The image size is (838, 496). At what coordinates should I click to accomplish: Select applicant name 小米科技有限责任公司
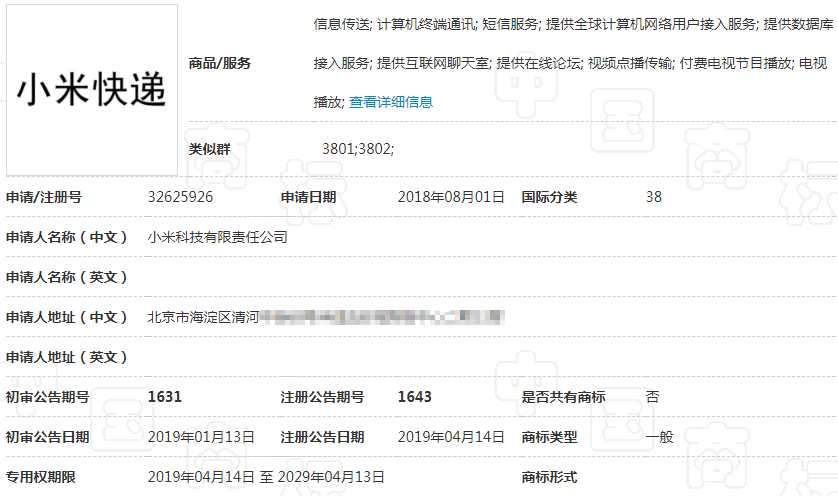click(x=218, y=237)
